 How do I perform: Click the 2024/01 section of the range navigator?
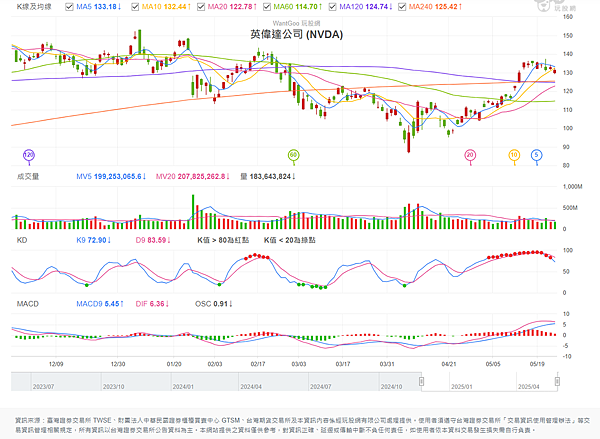(205, 382)
